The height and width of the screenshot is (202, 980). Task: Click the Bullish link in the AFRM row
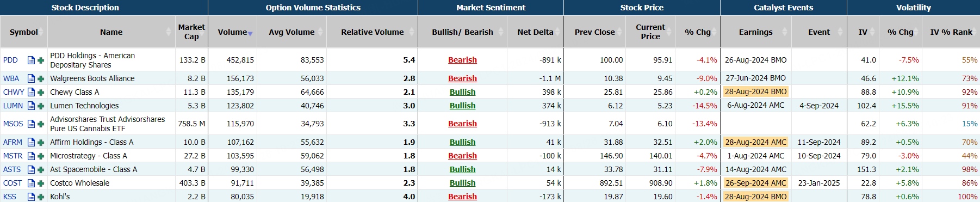(462, 142)
